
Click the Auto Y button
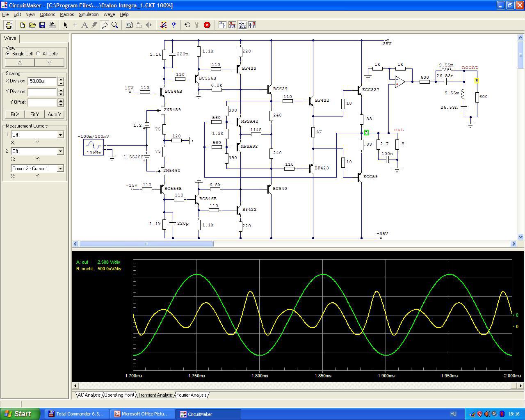click(x=54, y=114)
